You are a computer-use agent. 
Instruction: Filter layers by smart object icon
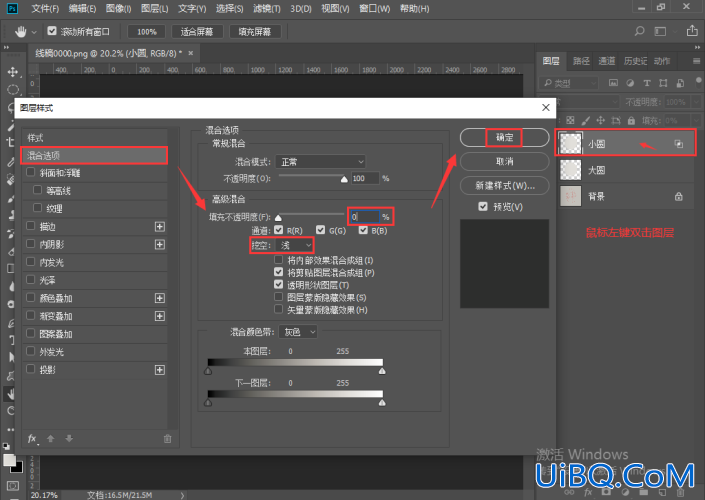point(680,83)
